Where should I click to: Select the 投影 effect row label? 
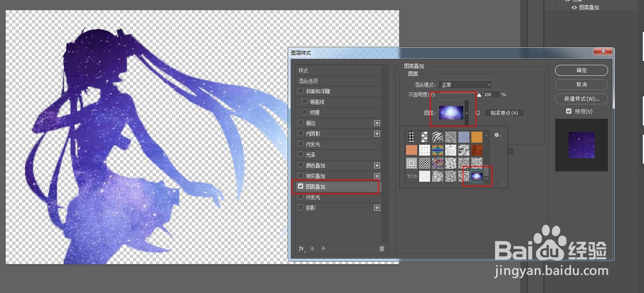click(311, 208)
